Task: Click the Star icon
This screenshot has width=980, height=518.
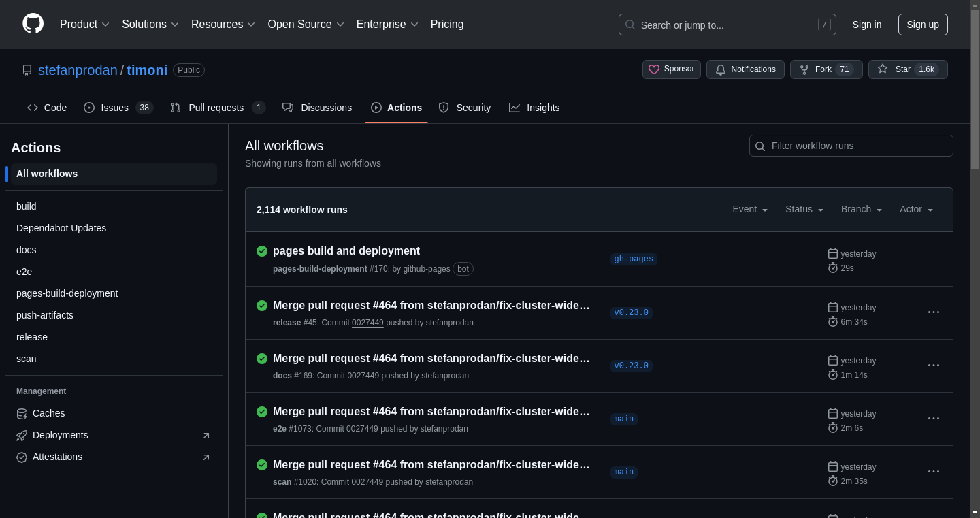Action: [x=883, y=69]
